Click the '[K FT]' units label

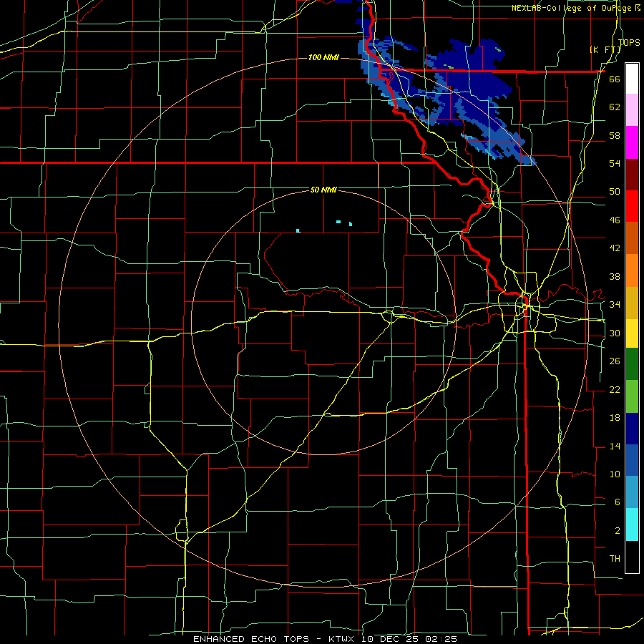605,49
